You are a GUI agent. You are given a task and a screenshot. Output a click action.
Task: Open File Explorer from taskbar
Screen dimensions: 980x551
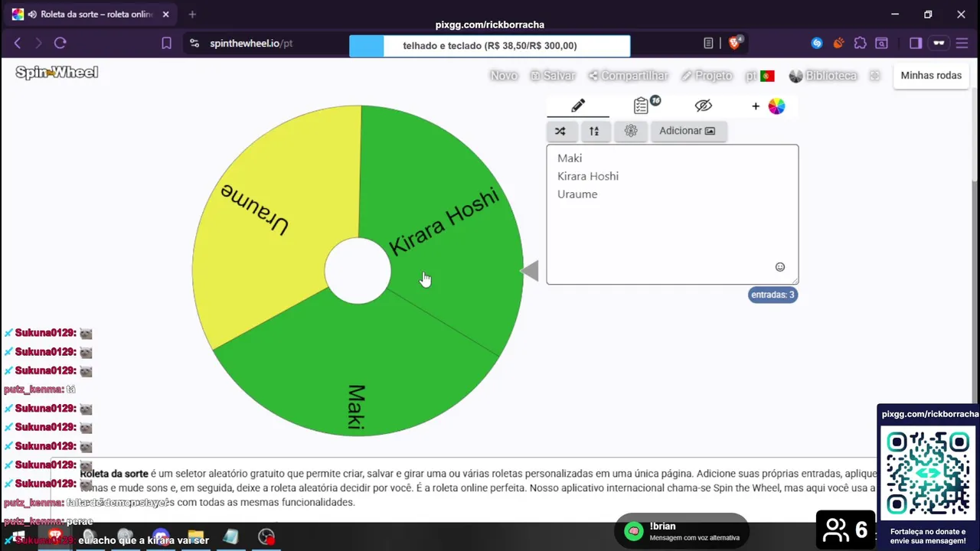click(195, 537)
